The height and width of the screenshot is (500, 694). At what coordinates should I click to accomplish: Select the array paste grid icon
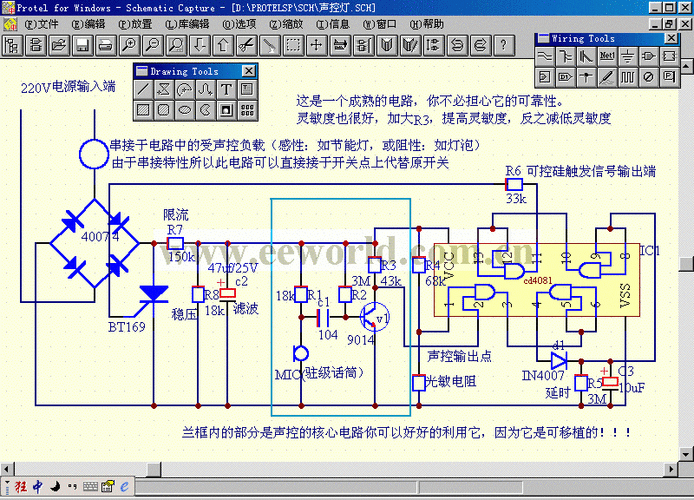247,110
